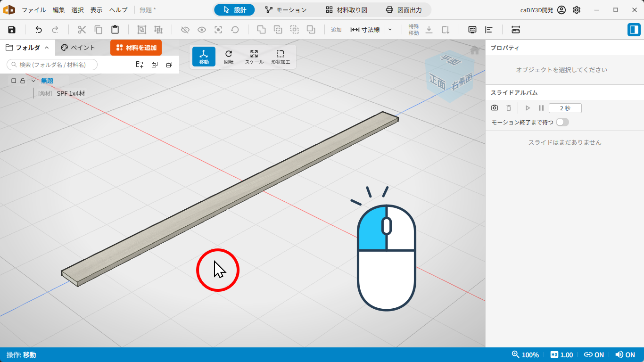The image size is (644, 362).
Task: Click the undo arrow icon
Action: click(39, 30)
